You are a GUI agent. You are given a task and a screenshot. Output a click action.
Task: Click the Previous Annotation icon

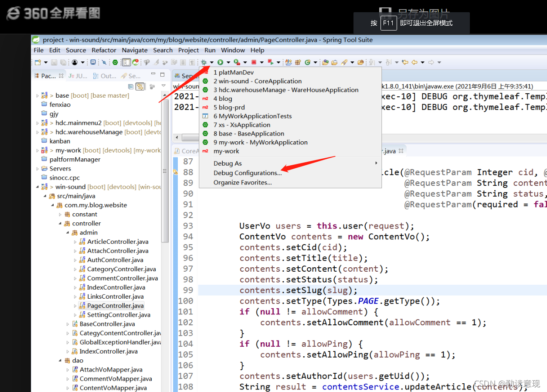(x=388, y=62)
